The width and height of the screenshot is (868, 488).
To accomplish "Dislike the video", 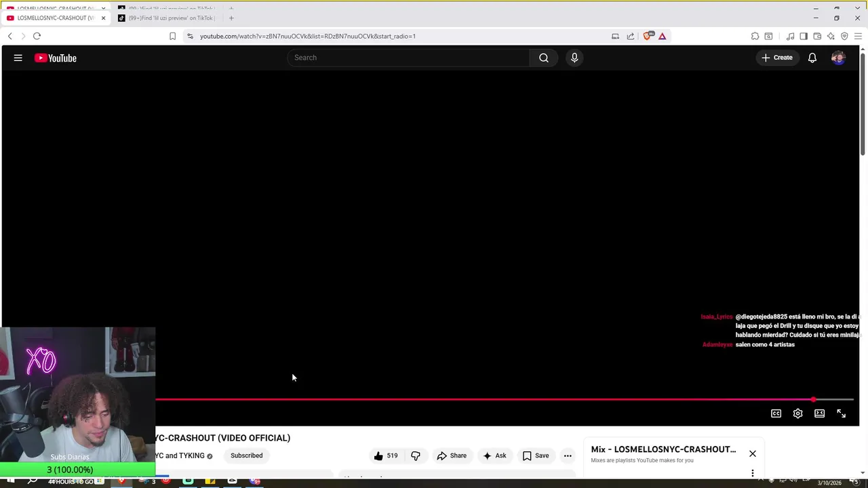I will [416, 455].
